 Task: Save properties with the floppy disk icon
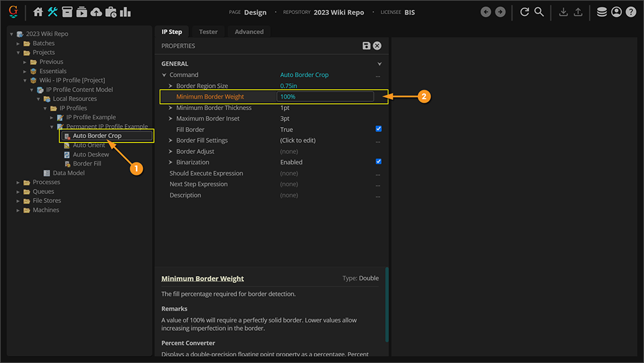point(366,46)
